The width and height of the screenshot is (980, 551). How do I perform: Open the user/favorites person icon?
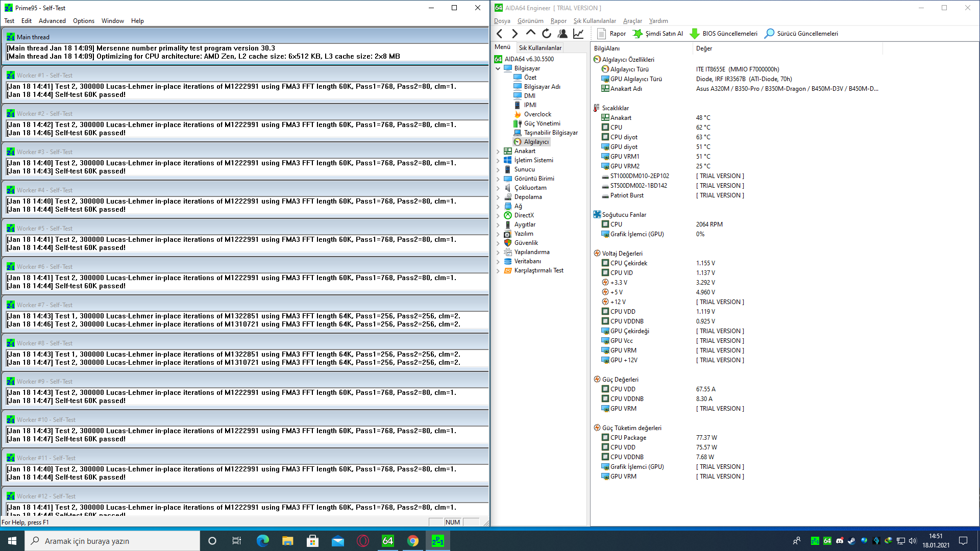pyautogui.click(x=562, y=34)
